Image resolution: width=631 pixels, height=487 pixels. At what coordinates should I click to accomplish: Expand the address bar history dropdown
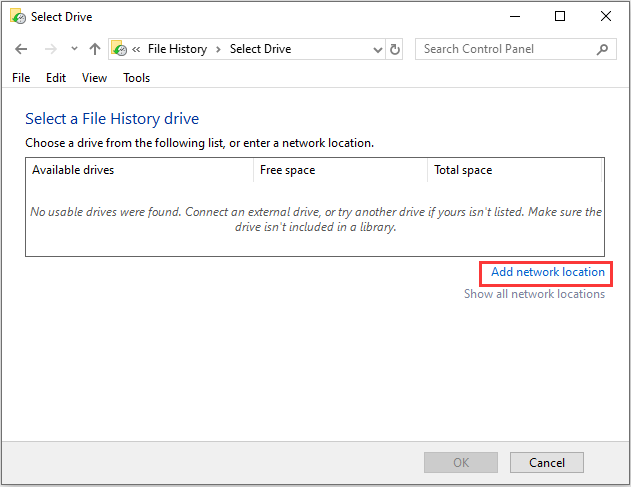click(x=377, y=50)
